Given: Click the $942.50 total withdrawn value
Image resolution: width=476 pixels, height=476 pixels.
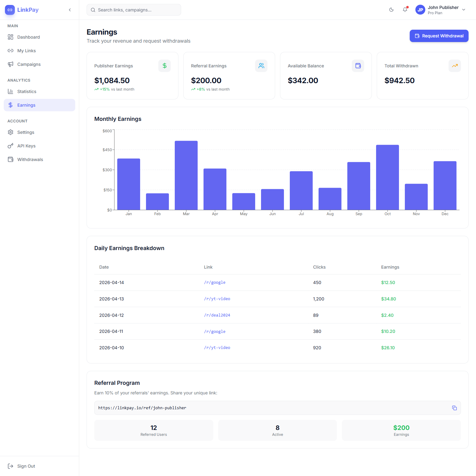Looking at the screenshot, I should (400, 81).
